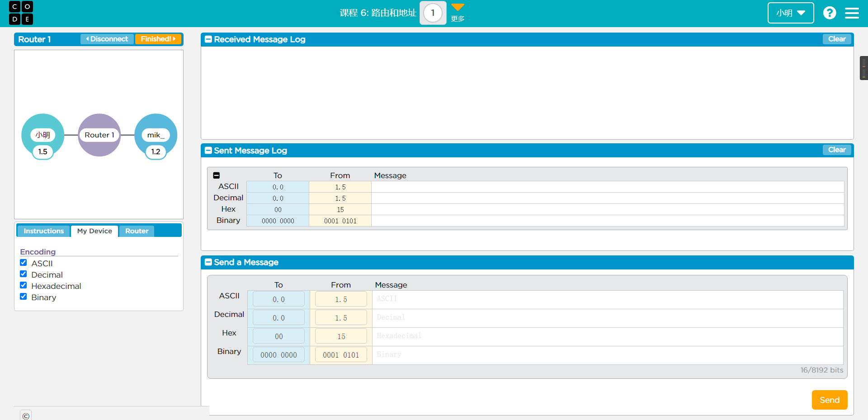Click the sent log Binary From value 0001 0101
868x420 pixels.
coord(340,221)
